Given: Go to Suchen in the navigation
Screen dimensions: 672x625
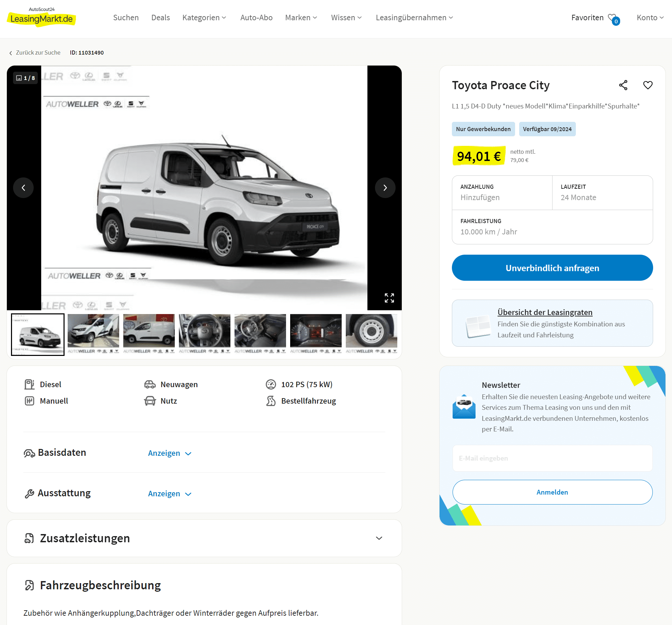Looking at the screenshot, I should click(126, 18).
